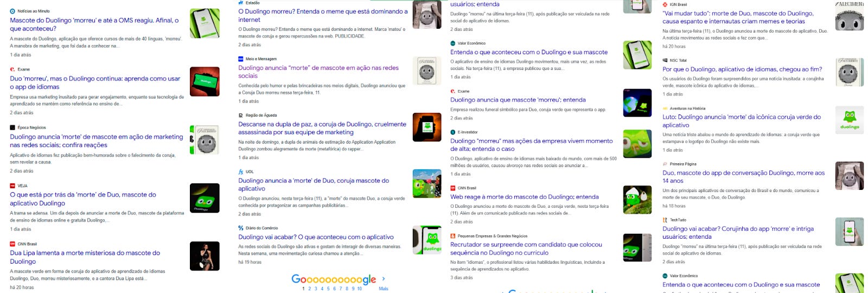
Task: Open thumbnail beside Época Negócios article
Action: click(205, 139)
